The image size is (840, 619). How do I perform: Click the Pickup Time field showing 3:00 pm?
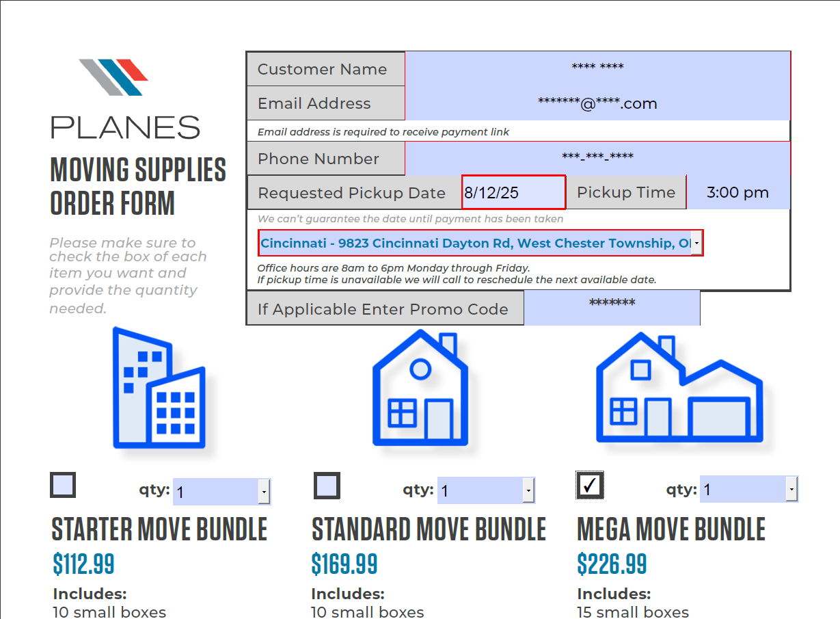[738, 192]
